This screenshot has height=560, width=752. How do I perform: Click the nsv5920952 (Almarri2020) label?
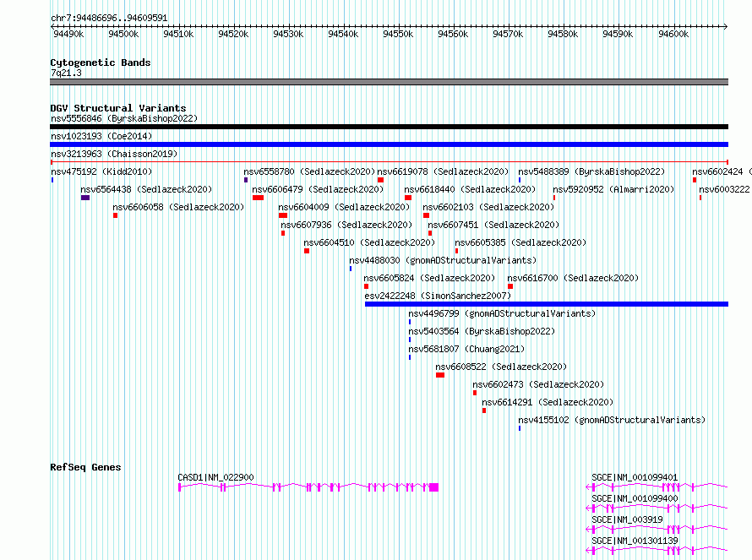point(613,189)
